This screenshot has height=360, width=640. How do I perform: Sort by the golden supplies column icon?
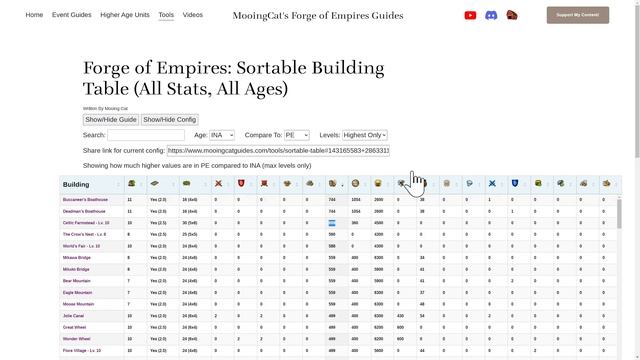(x=378, y=184)
